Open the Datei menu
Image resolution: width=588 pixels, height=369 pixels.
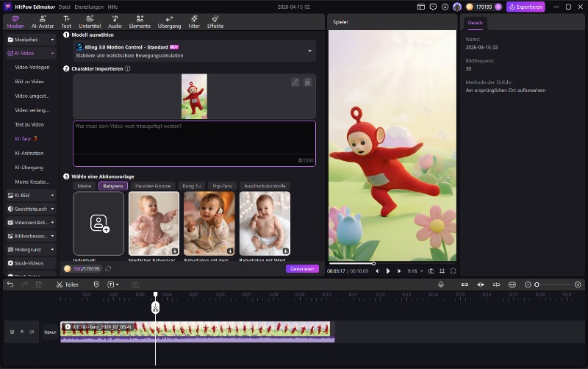65,7
